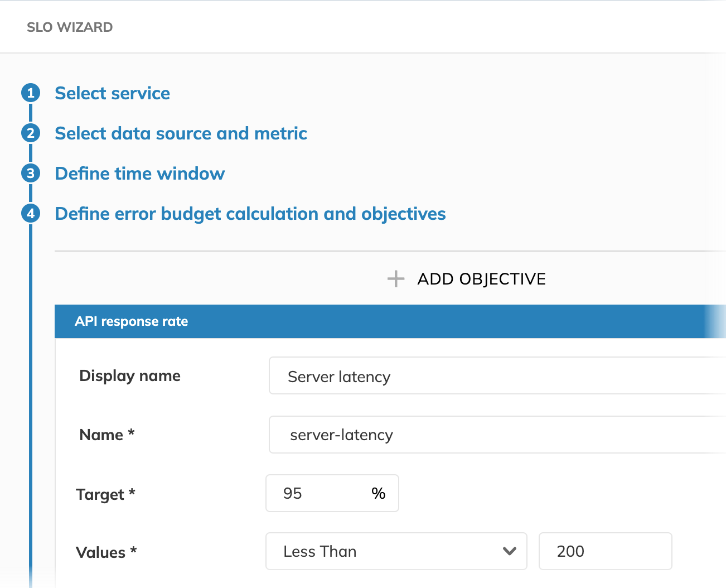
Task: Click the step 3 circle icon
Action: click(31, 173)
